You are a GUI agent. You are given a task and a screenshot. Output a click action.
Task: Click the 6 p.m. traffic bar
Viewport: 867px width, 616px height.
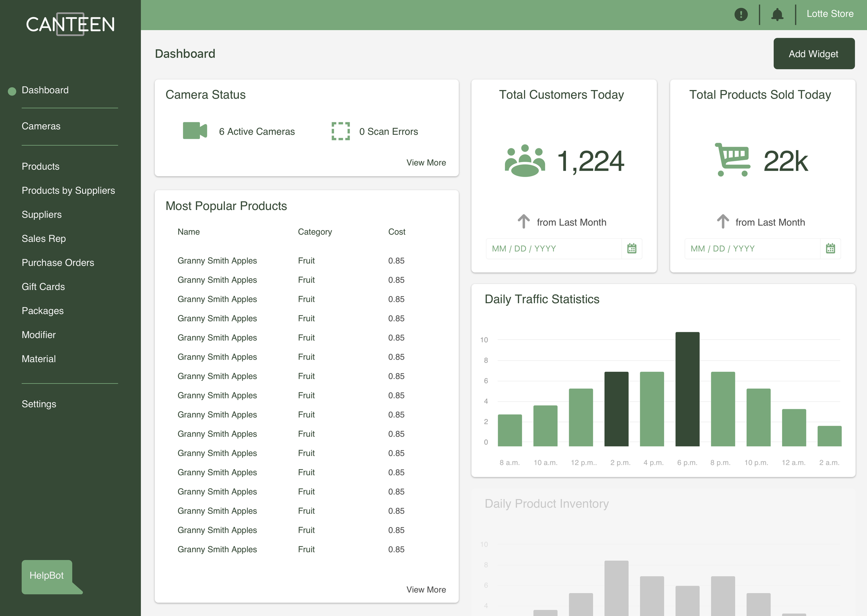(687, 389)
